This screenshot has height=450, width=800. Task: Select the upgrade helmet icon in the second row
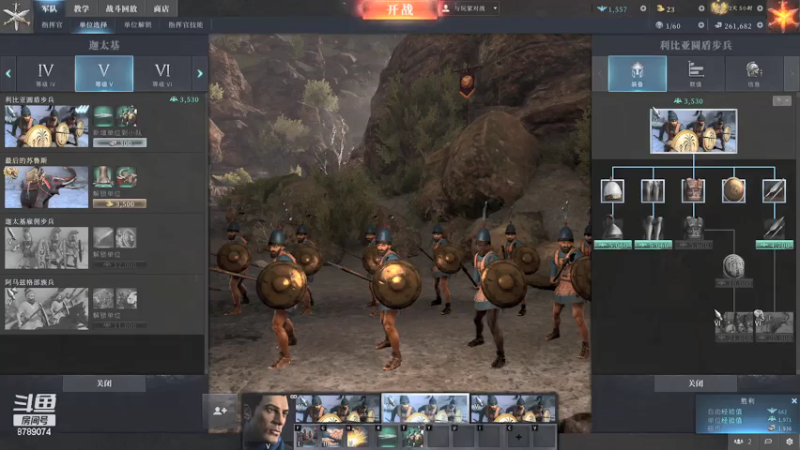point(612,228)
